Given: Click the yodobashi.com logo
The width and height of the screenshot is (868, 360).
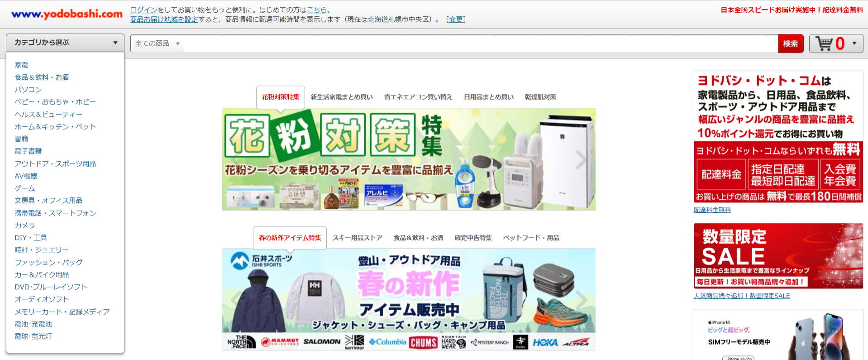Looking at the screenshot, I should click(x=67, y=14).
